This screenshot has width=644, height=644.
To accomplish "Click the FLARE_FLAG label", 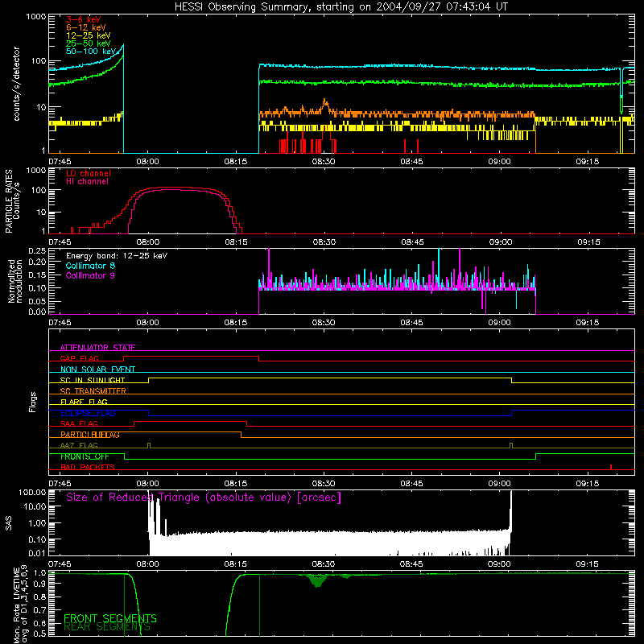I will (84, 402).
